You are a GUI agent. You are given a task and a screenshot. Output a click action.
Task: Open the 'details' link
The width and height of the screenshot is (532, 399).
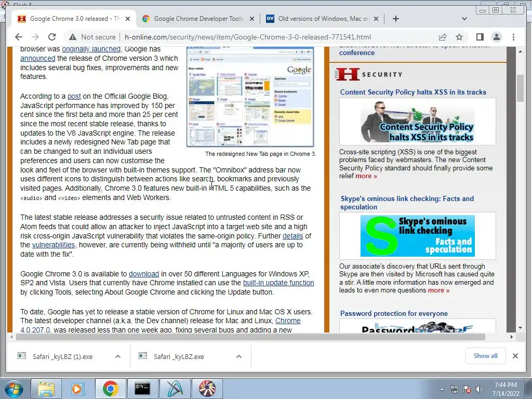pos(293,236)
